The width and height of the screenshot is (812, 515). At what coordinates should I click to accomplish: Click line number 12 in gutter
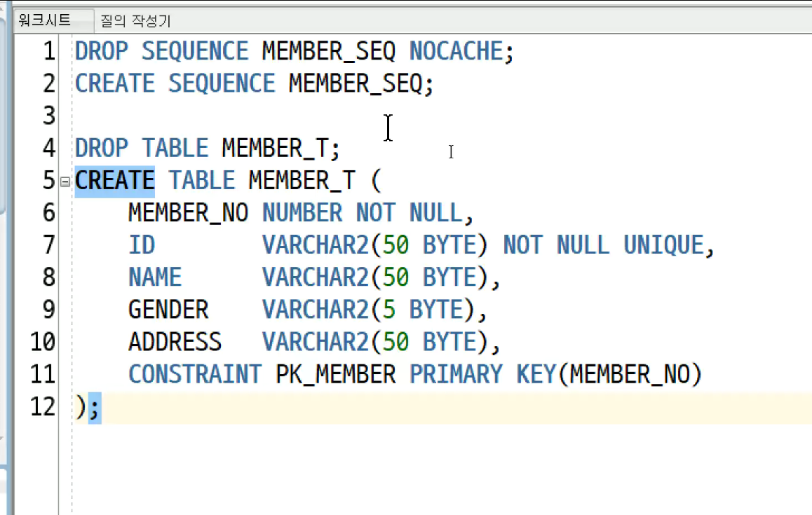point(43,406)
